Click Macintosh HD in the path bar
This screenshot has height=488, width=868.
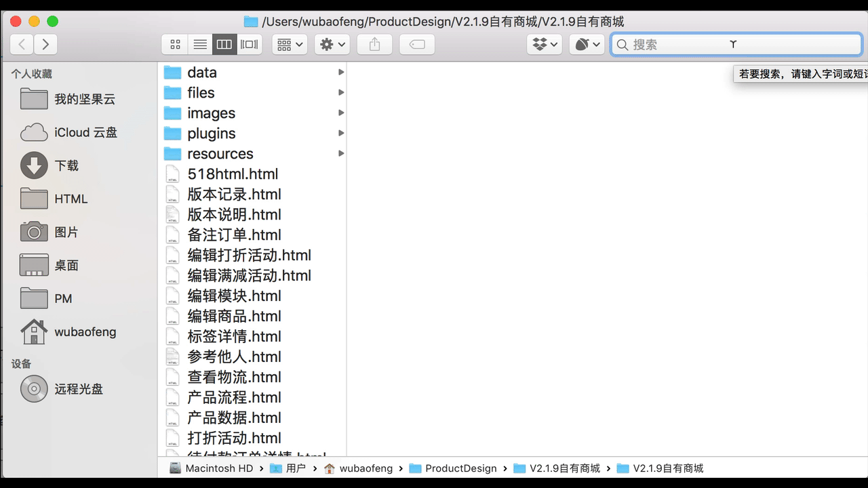[218, 468]
